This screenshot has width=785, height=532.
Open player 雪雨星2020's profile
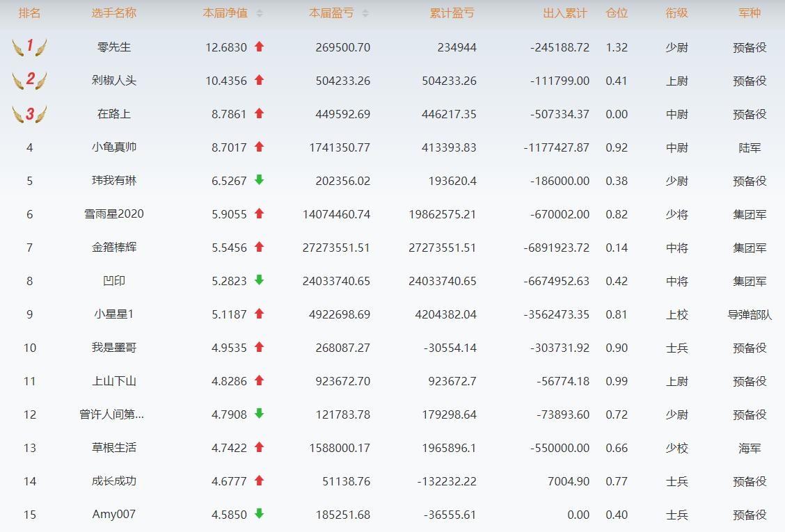tap(114, 214)
